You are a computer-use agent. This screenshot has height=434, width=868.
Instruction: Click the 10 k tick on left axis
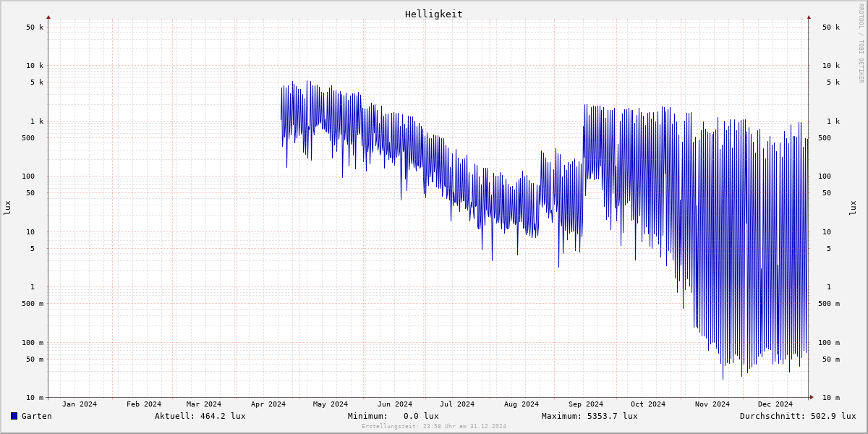pyautogui.click(x=35, y=66)
